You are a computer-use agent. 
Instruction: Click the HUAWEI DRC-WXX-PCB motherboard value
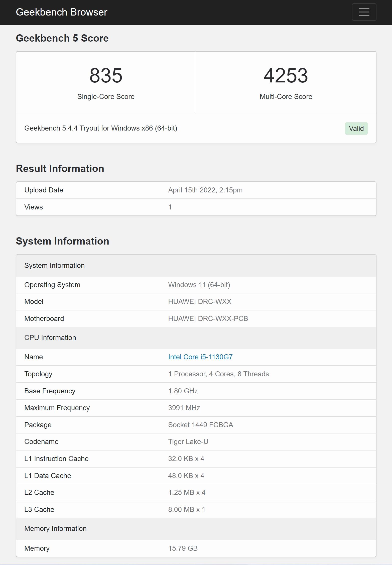[x=208, y=318]
